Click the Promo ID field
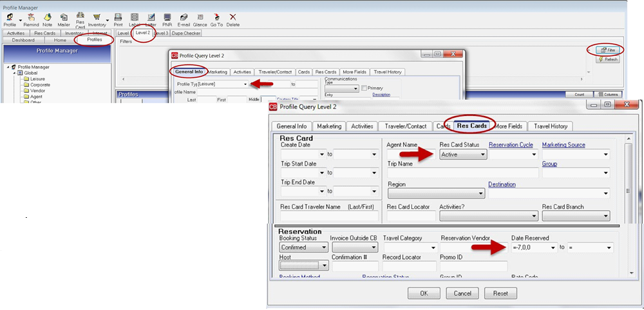The image size is (644, 310). [473, 266]
